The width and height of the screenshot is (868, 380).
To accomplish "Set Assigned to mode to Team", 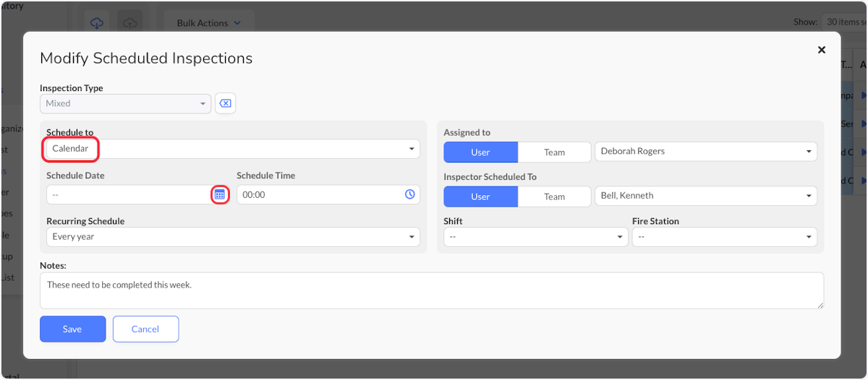I will [x=554, y=152].
